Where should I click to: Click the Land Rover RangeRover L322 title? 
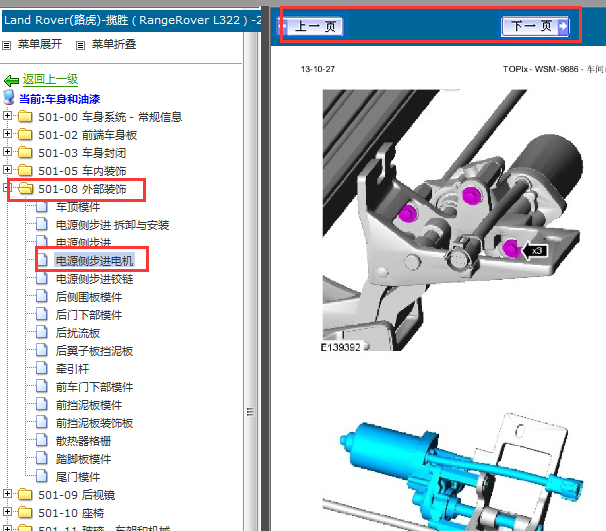(132, 20)
